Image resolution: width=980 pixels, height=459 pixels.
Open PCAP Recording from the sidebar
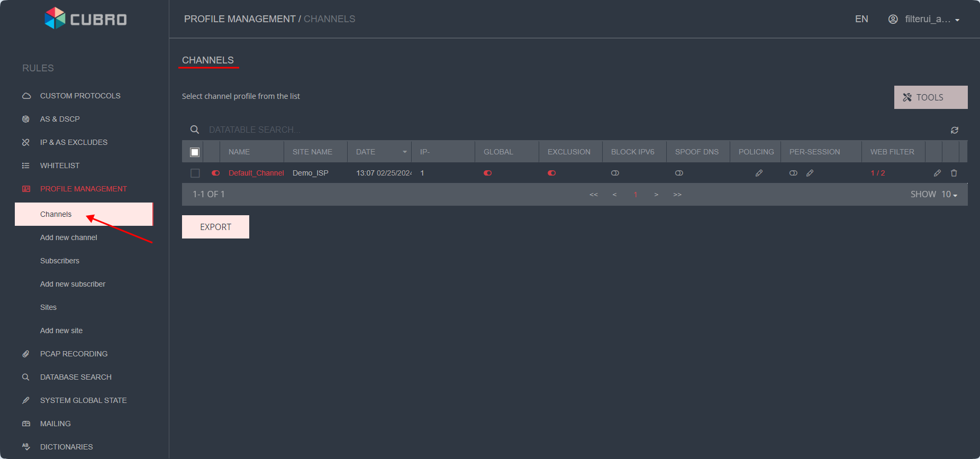coord(74,354)
